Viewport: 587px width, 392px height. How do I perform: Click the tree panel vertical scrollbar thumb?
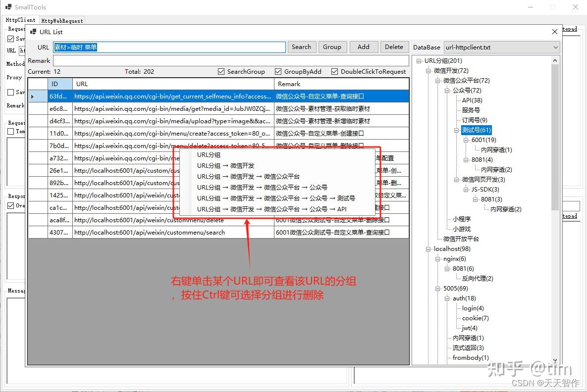coord(555,137)
